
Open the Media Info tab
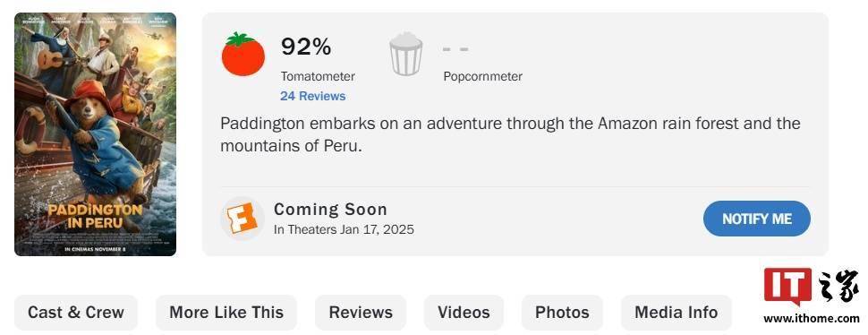coord(677,313)
